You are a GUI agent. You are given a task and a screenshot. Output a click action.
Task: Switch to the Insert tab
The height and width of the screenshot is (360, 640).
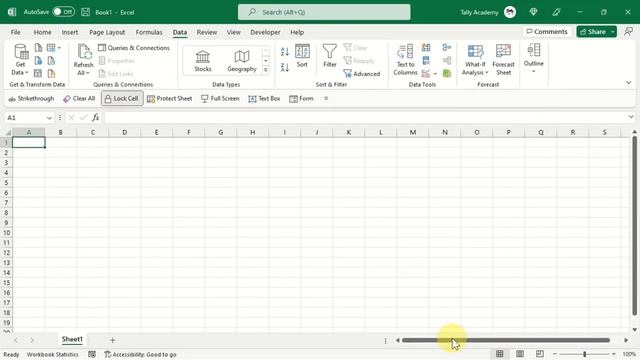pyautogui.click(x=70, y=32)
